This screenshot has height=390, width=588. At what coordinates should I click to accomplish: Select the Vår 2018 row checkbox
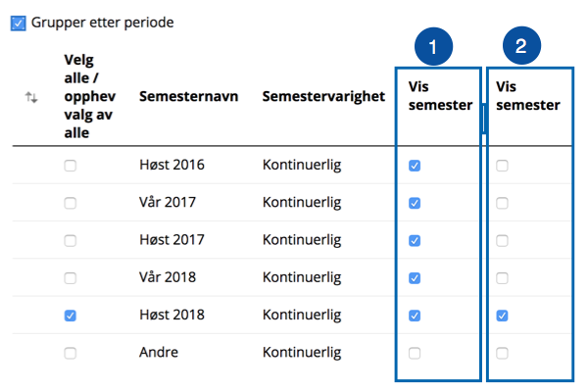pyautogui.click(x=71, y=278)
